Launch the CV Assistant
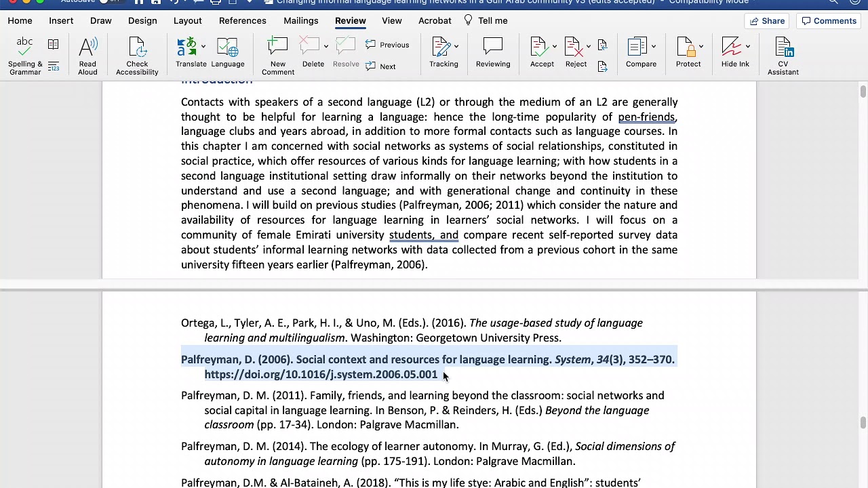 pyautogui.click(x=783, y=56)
